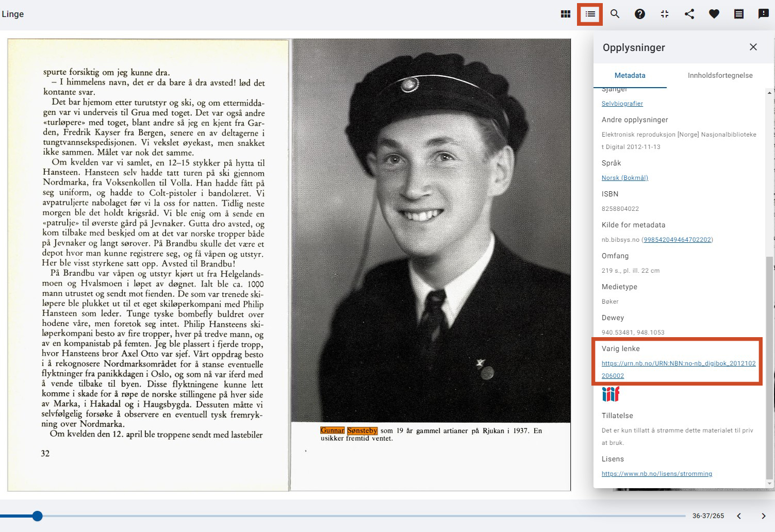Switch to the Innholdsfortegnelse tab
The image size is (775, 532).
[720, 75]
